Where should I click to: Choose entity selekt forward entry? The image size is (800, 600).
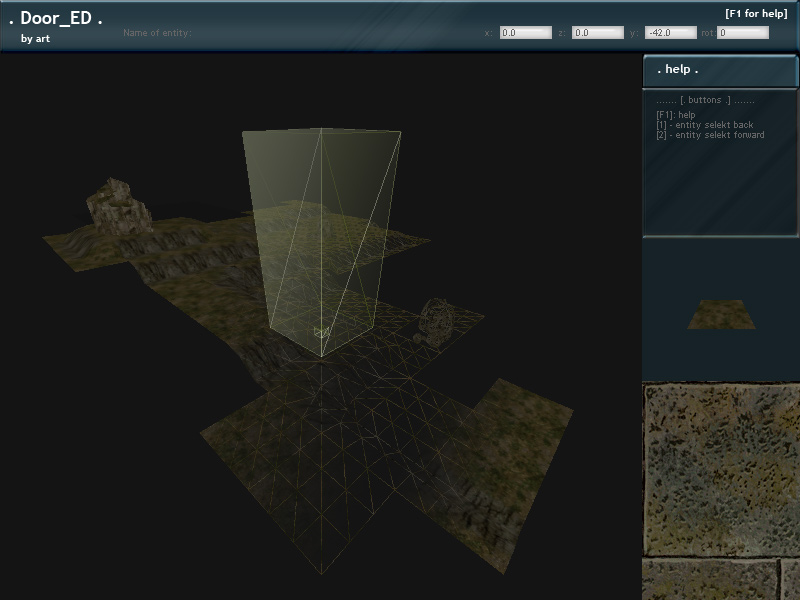click(710, 135)
